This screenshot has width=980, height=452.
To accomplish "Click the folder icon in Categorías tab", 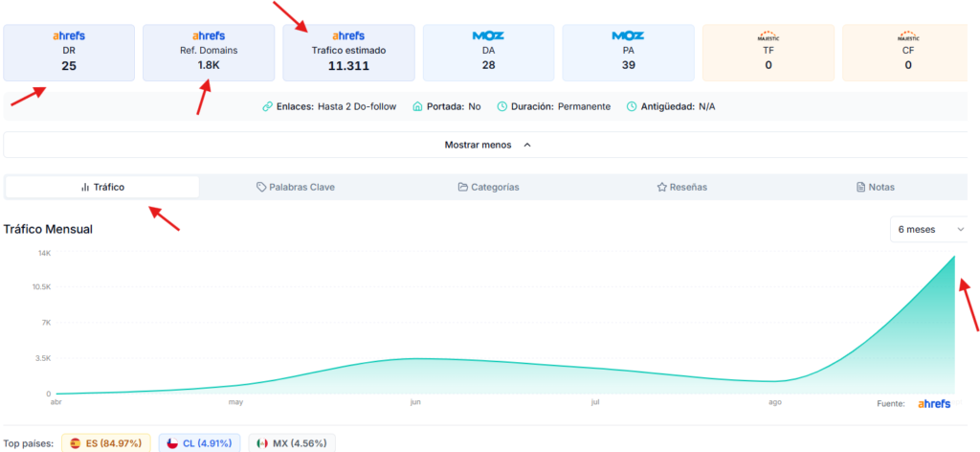I will tap(463, 187).
